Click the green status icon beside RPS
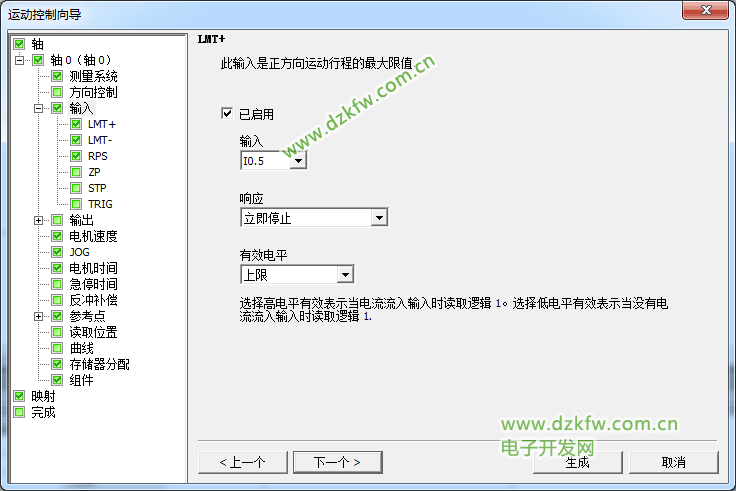The width and height of the screenshot is (736, 491). (76, 156)
